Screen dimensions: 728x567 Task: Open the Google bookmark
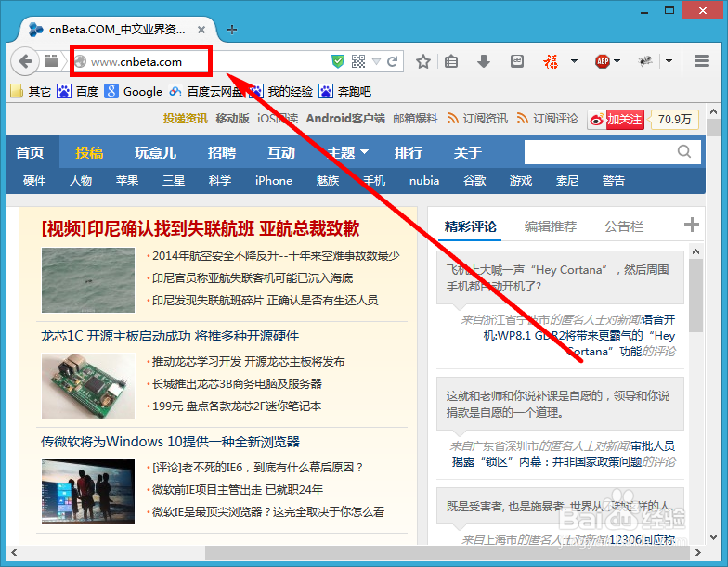pyautogui.click(x=134, y=91)
